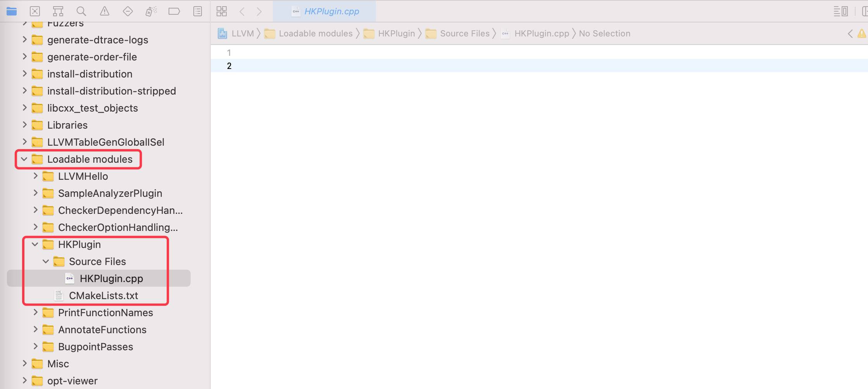Image resolution: width=868 pixels, height=389 pixels.
Task: Select the Libraries group
Action: 67,125
